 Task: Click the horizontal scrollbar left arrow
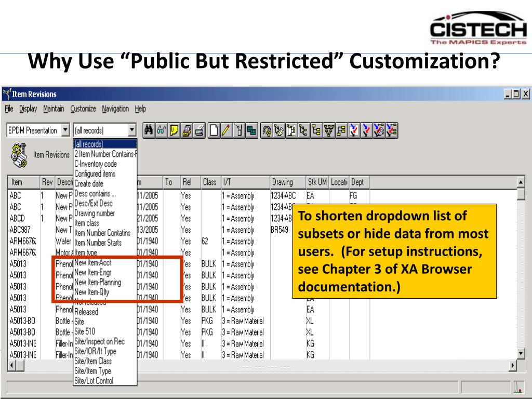pyautogui.click(x=12, y=365)
